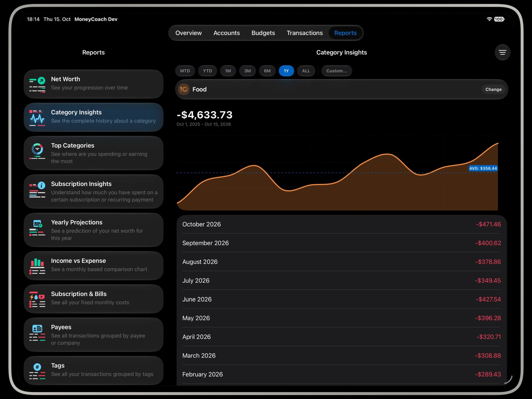Click the Wi-Fi status icon
Screen dimensions: 532x399
click(489, 19)
